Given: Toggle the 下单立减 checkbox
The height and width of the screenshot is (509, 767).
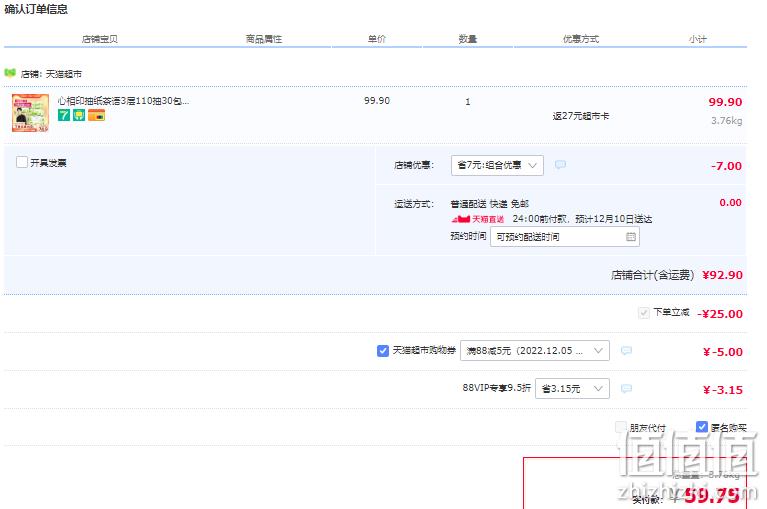Looking at the screenshot, I should pyautogui.click(x=644, y=312).
